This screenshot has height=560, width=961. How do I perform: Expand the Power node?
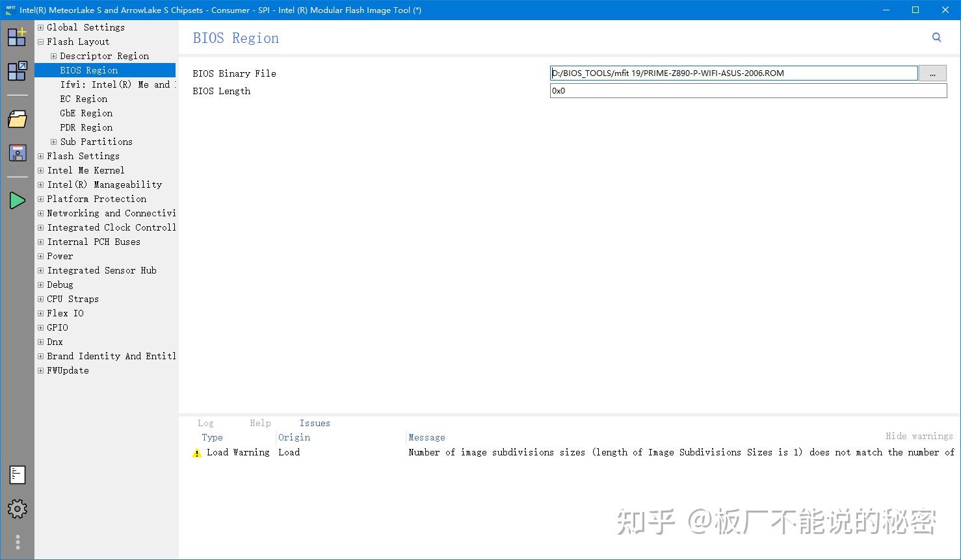click(41, 256)
